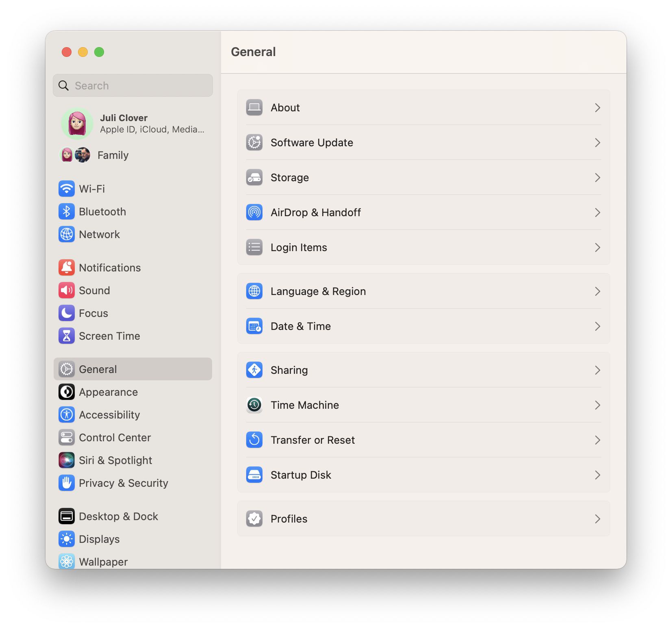The image size is (672, 629).
Task: Expand the About section chevron
Action: pos(597,108)
